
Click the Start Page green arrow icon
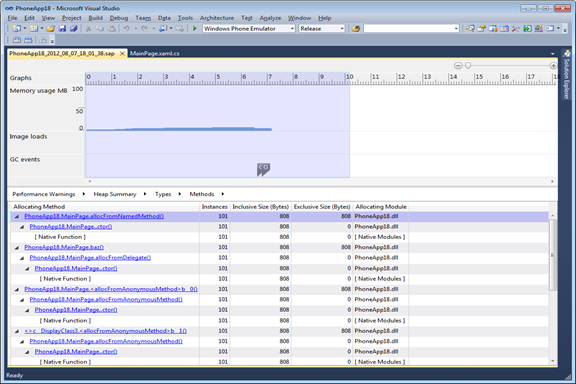coord(527,28)
